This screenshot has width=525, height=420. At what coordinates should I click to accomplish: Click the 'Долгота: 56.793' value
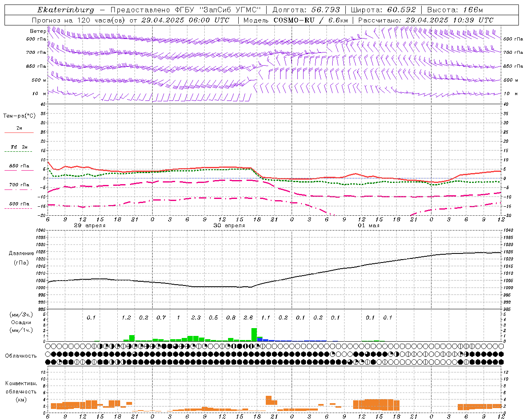click(306, 10)
